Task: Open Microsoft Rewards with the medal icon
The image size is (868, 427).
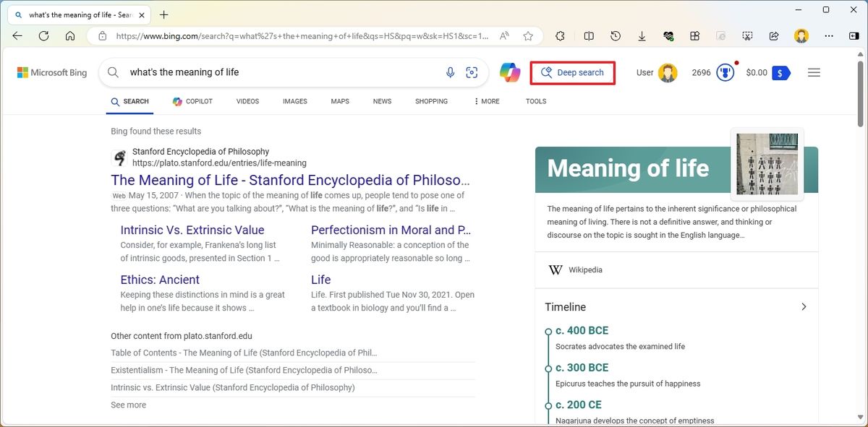Action: coord(724,72)
